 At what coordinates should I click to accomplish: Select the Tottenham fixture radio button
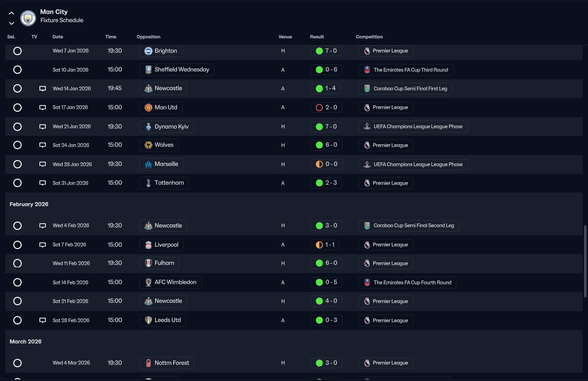pos(17,183)
